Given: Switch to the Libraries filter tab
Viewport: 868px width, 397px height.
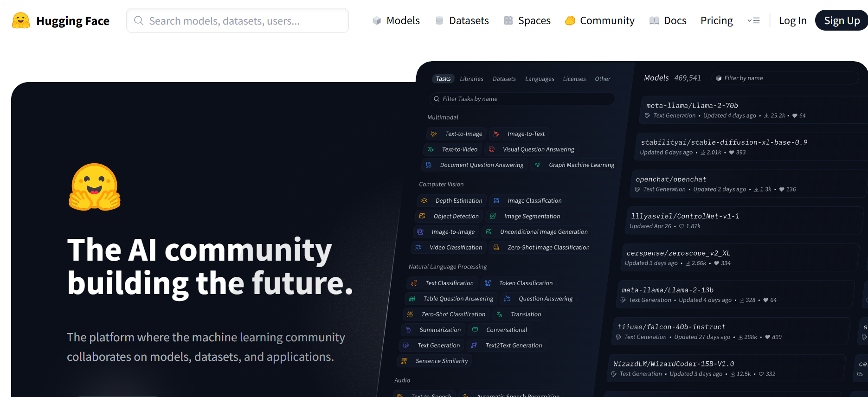Looking at the screenshot, I should point(471,79).
